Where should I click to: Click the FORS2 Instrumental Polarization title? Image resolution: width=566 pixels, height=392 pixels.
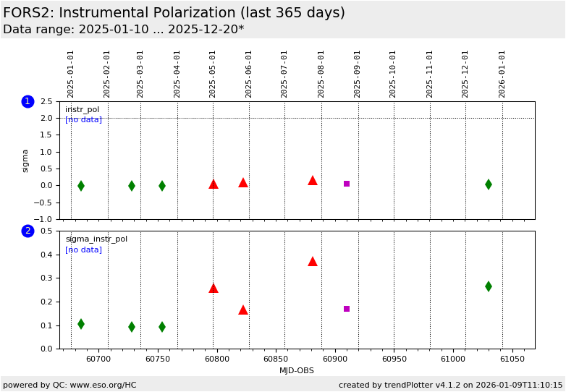coord(174,13)
